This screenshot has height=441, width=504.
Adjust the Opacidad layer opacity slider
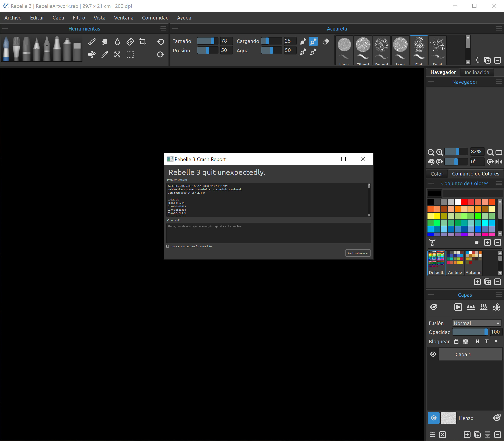[470, 332]
